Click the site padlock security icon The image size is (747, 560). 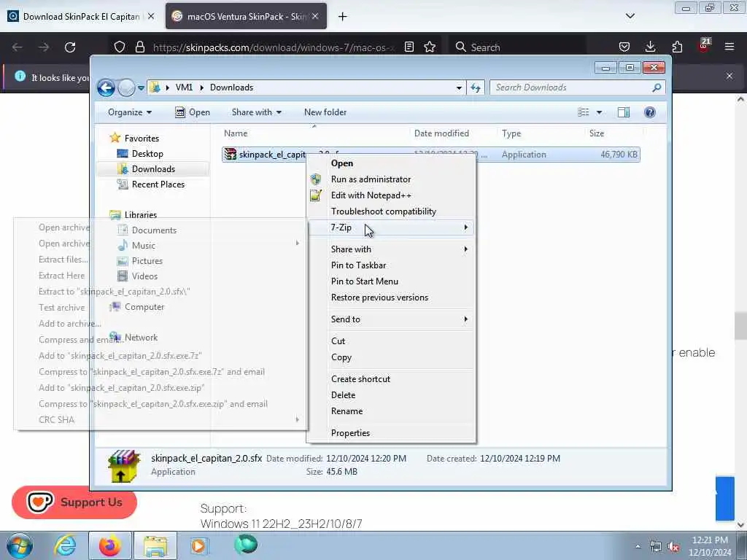[x=139, y=47]
